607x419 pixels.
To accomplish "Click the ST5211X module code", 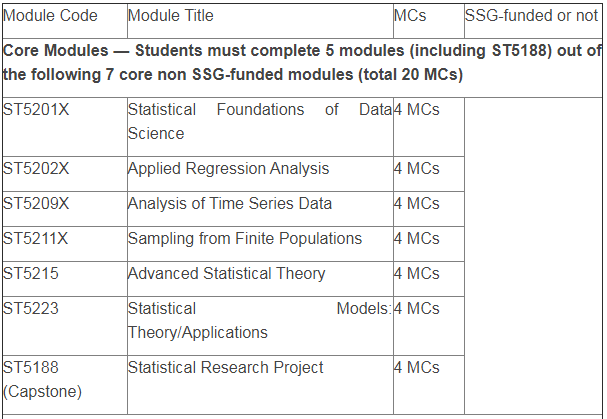I will coord(36,239).
